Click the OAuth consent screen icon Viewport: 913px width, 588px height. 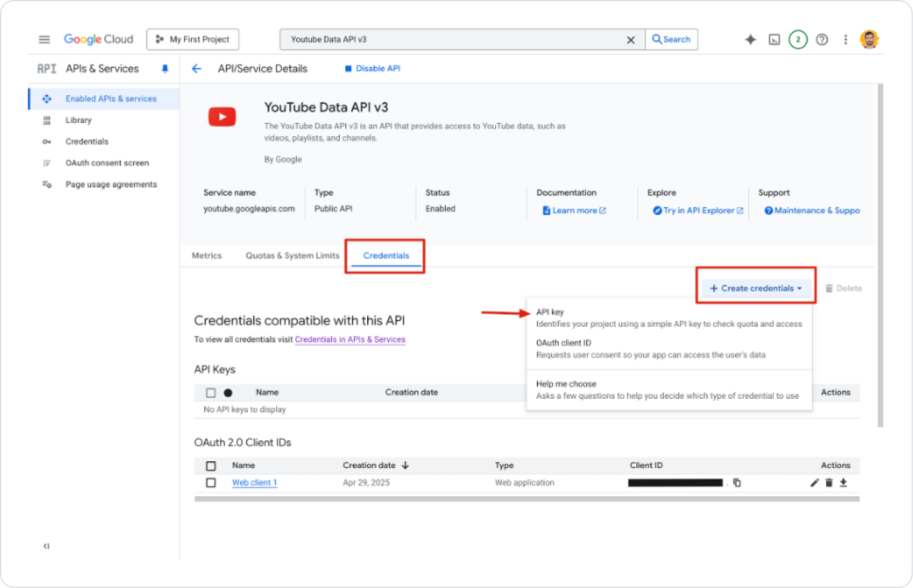point(46,163)
